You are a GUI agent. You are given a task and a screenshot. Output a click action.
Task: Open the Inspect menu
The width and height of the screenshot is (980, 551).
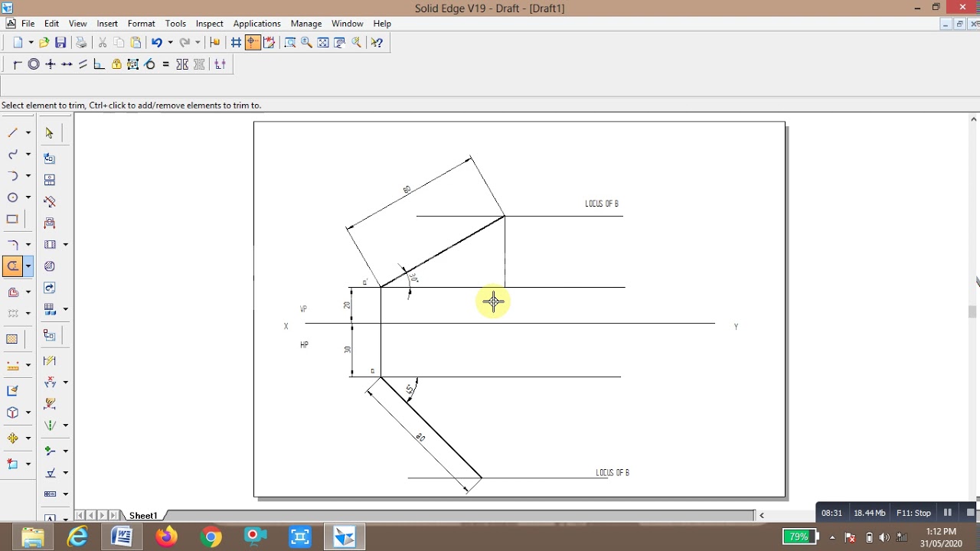pos(209,24)
